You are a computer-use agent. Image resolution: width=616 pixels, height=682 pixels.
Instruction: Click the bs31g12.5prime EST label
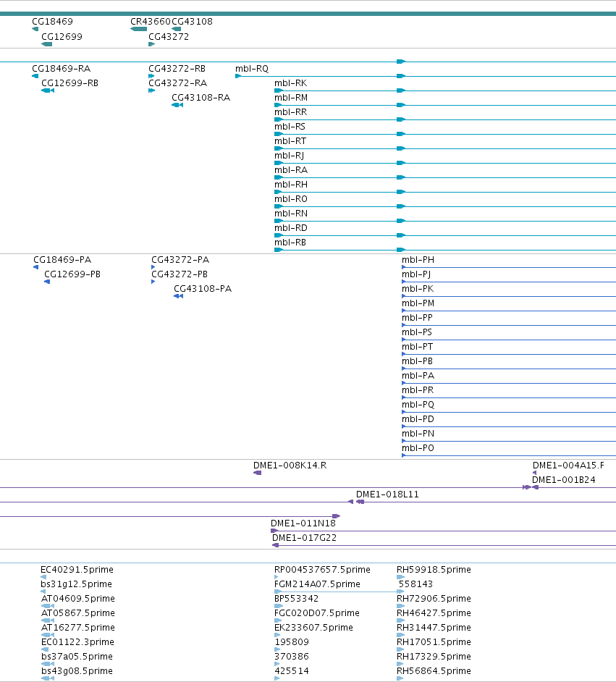coord(77,584)
